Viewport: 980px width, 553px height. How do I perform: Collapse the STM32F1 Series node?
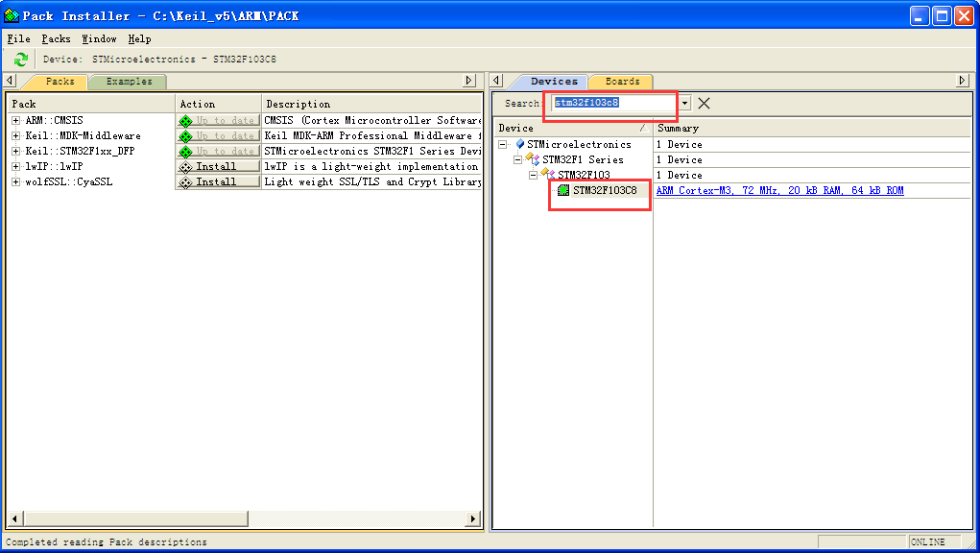[517, 160]
